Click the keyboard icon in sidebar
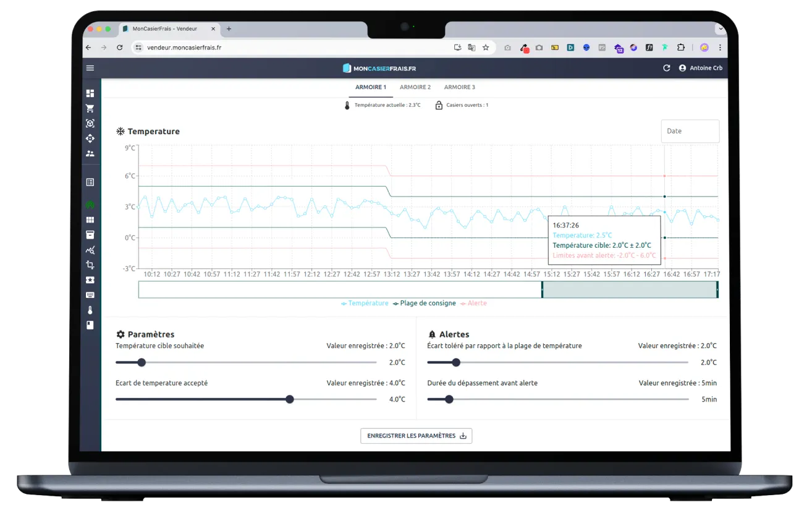 tap(90, 295)
